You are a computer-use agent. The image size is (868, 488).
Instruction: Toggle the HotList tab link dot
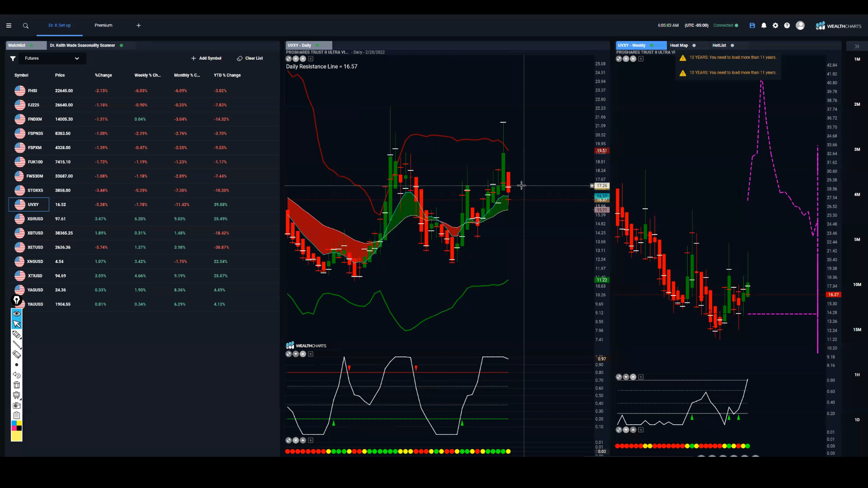732,45
